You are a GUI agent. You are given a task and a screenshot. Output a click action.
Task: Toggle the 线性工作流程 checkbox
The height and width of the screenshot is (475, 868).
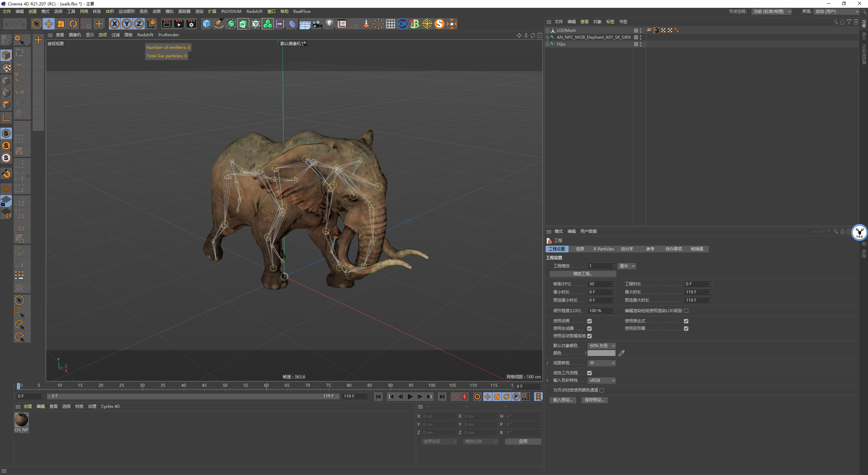[590, 373]
